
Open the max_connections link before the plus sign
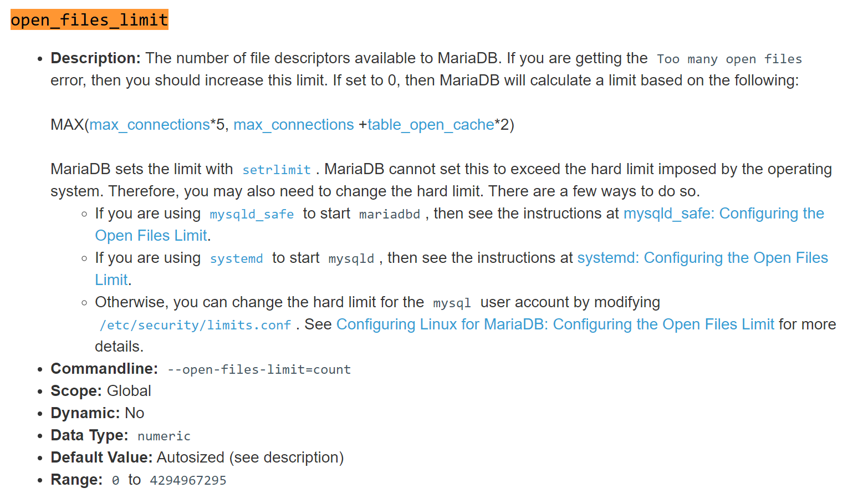click(293, 125)
